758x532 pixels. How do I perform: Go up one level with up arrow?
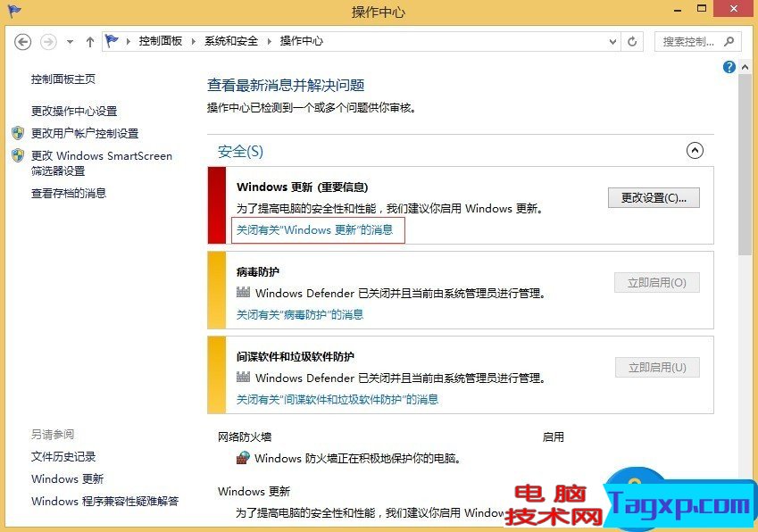coord(90,42)
